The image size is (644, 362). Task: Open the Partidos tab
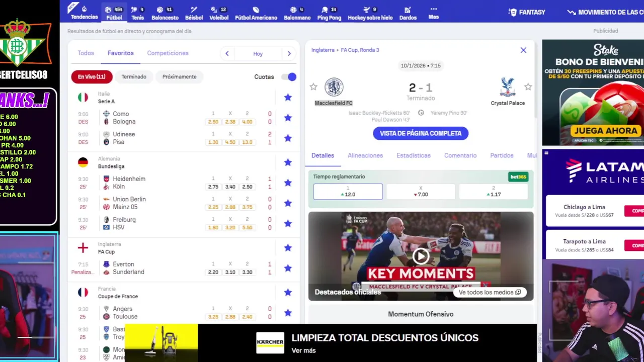(x=502, y=155)
